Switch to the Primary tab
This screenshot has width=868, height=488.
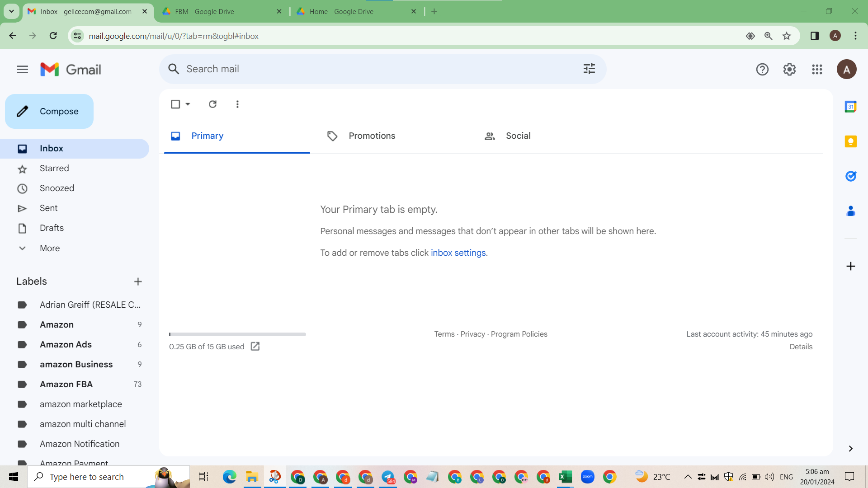coord(237,136)
